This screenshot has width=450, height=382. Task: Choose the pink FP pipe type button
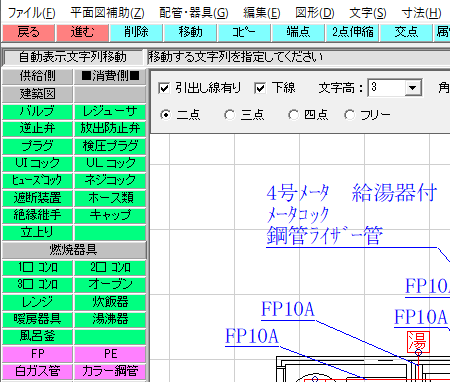coord(37,354)
